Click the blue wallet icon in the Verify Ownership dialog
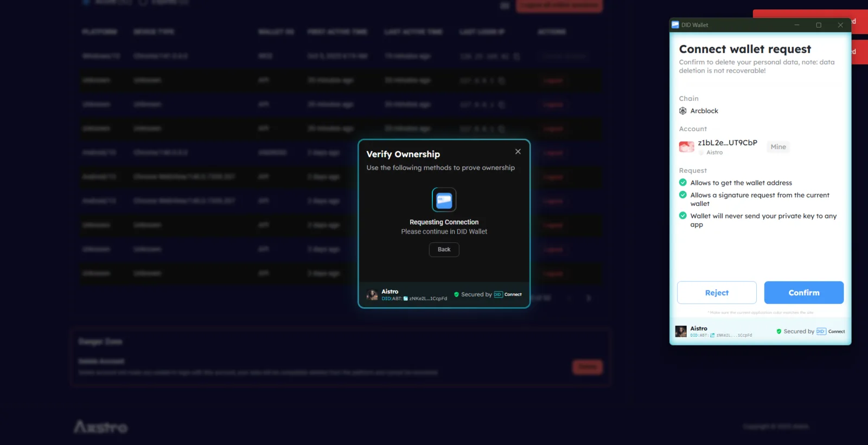This screenshot has width=868, height=445. click(444, 200)
